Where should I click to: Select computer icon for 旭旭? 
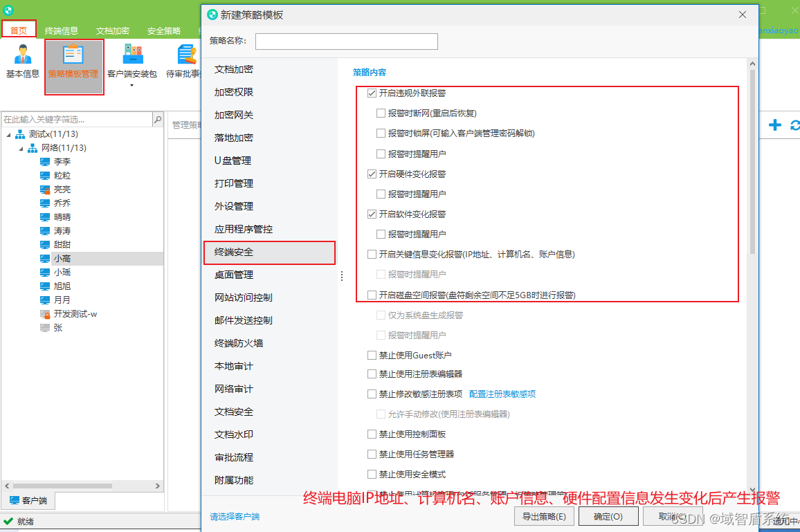(x=45, y=286)
